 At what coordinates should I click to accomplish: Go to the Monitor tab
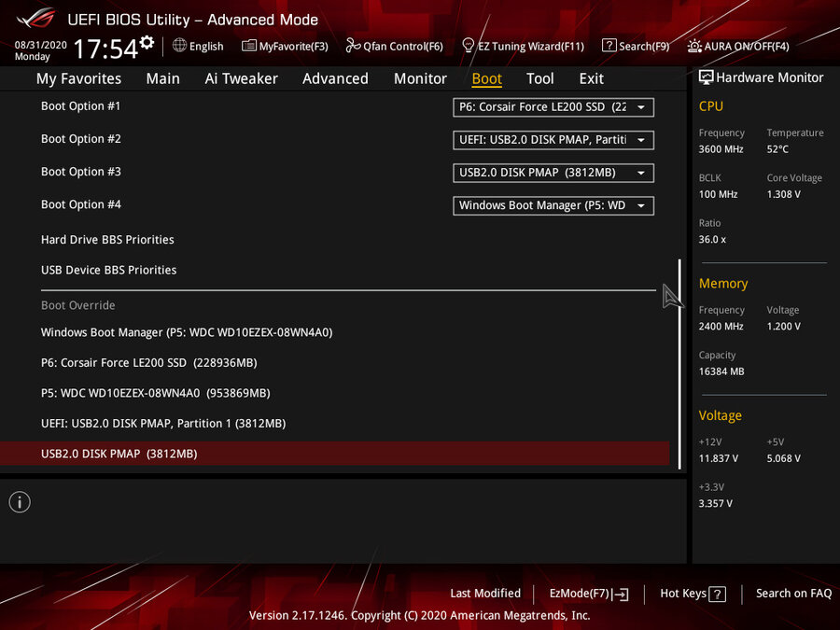pyautogui.click(x=420, y=78)
